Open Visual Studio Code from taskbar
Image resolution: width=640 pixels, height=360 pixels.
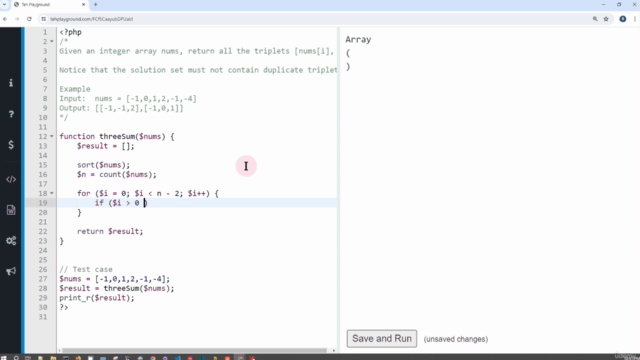pyautogui.click(x=178, y=358)
